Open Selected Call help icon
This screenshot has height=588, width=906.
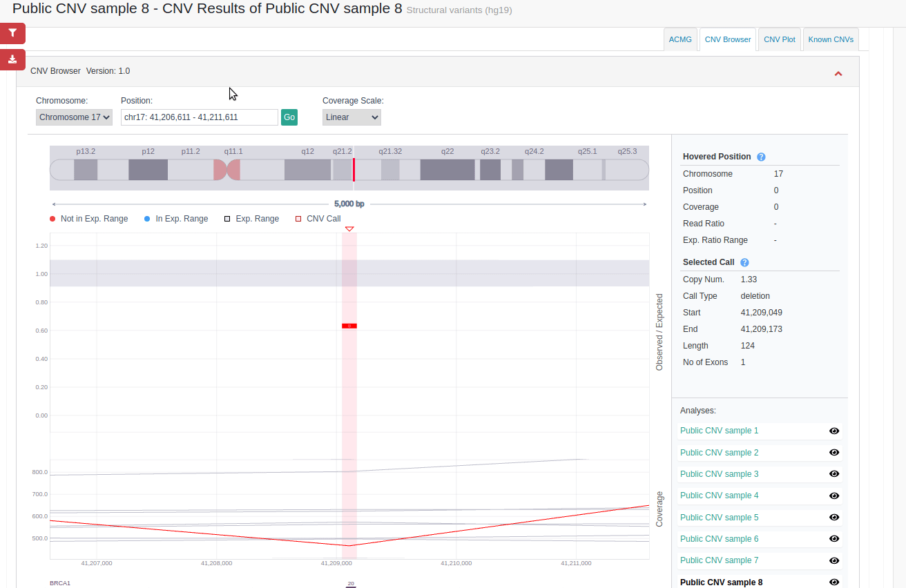[744, 262]
